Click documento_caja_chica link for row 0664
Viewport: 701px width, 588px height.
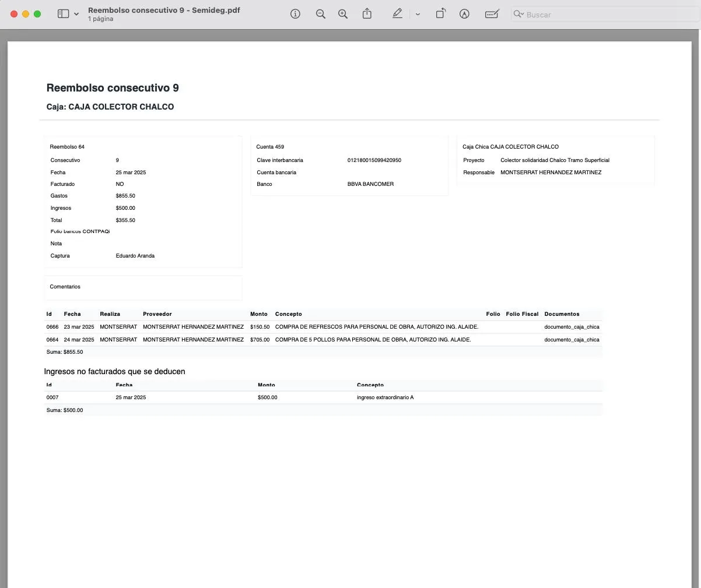[x=572, y=340]
